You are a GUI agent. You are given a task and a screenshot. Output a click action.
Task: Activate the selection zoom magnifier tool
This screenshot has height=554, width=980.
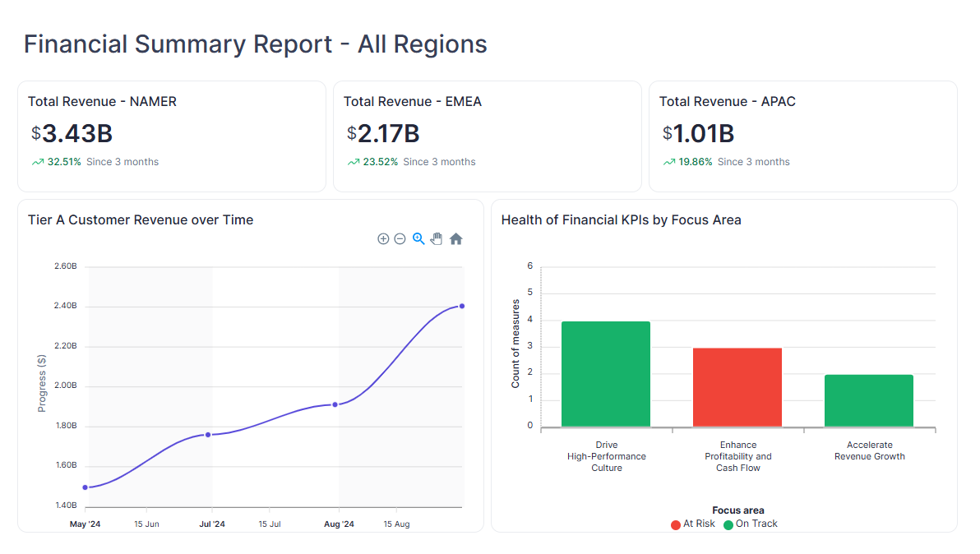coord(418,239)
